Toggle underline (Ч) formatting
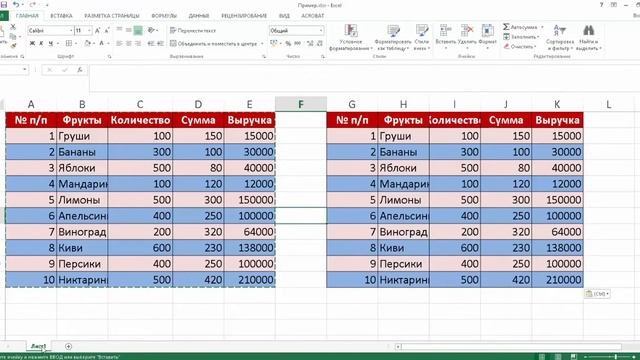The width and height of the screenshot is (640, 360). pyautogui.click(x=51, y=43)
